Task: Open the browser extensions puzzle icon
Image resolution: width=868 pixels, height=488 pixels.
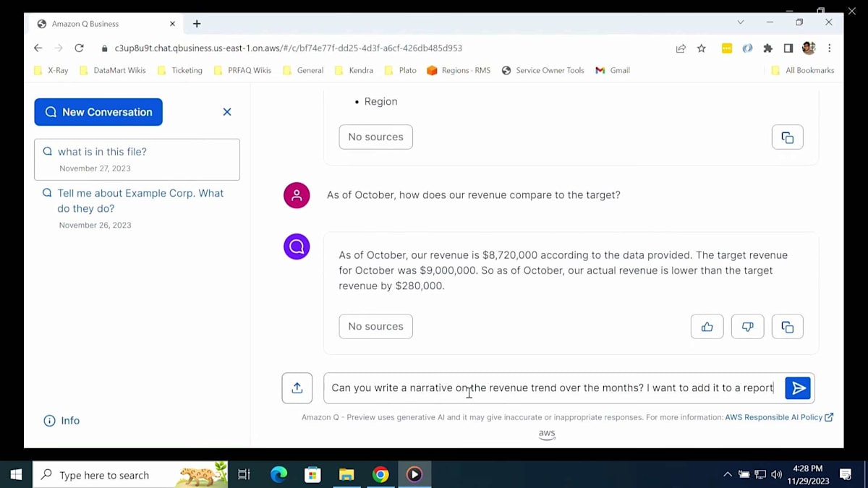Action: click(x=768, y=48)
